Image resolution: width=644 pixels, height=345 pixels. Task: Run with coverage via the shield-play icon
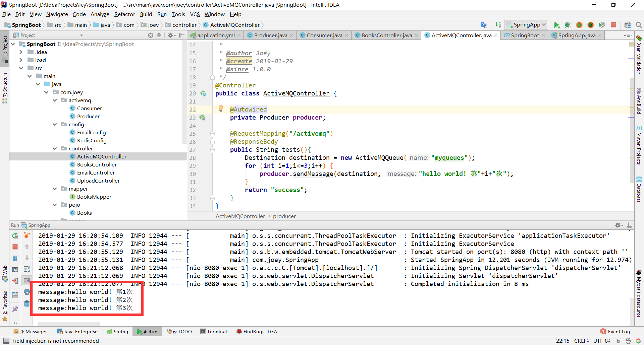point(602,25)
